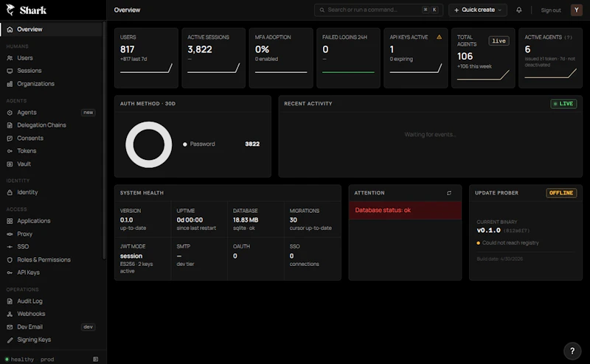Click the Recent Activity LIVE badge
This screenshot has width=590, height=364.
click(563, 104)
